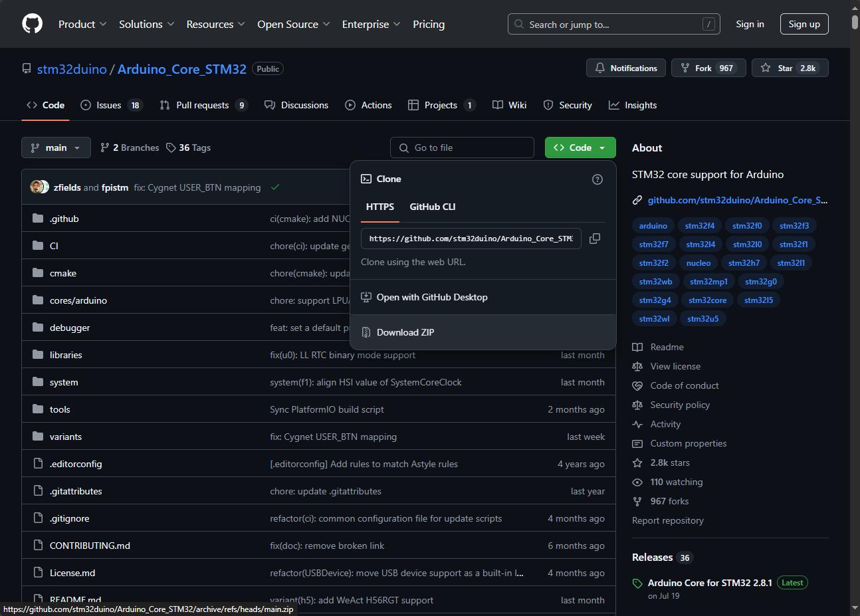Expand the Product menu

pos(82,24)
